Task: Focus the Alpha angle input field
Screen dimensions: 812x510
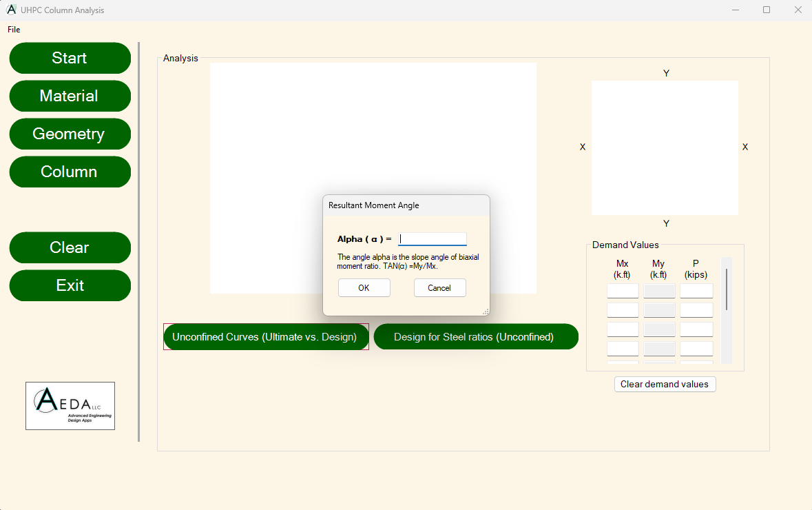Action: point(433,239)
